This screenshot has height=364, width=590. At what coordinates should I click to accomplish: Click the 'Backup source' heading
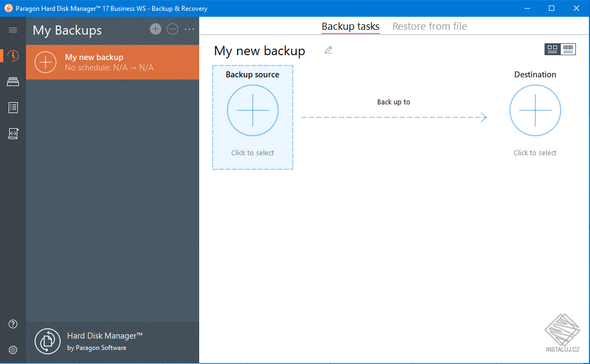pyautogui.click(x=252, y=75)
